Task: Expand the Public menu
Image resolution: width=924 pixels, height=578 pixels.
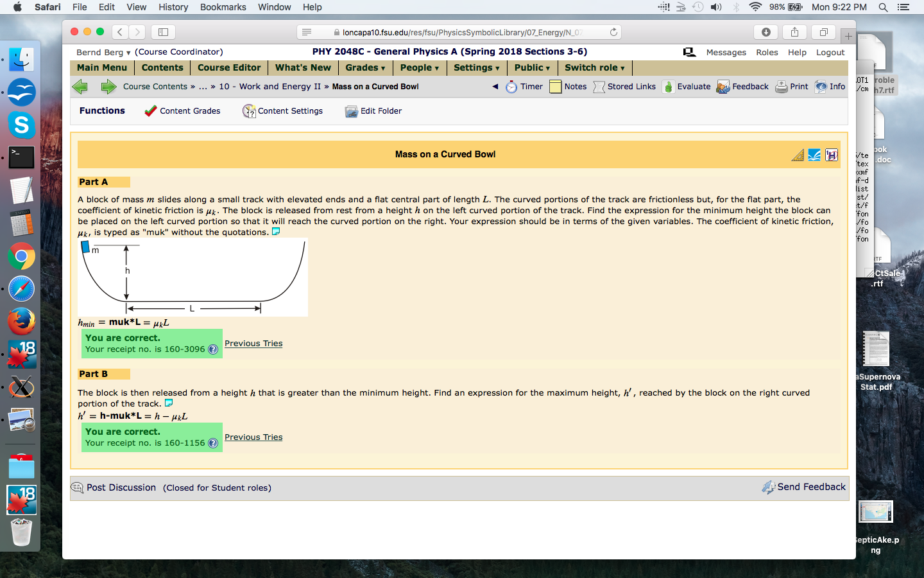Action: coord(533,68)
